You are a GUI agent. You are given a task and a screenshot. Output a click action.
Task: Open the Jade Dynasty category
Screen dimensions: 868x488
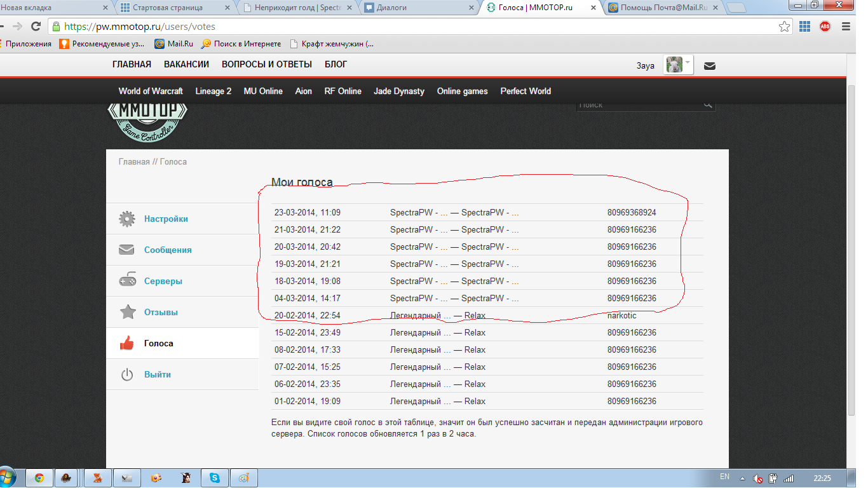399,91
